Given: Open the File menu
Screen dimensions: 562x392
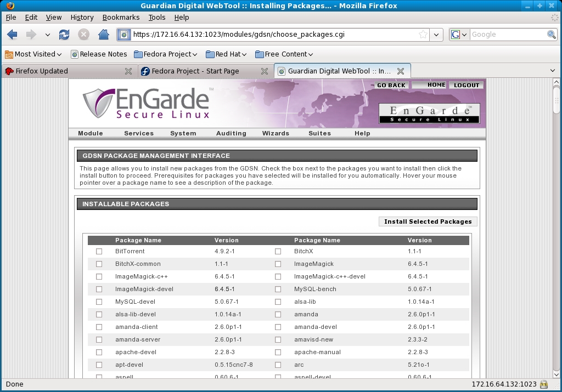Looking at the screenshot, I should (x=11, y=17).
